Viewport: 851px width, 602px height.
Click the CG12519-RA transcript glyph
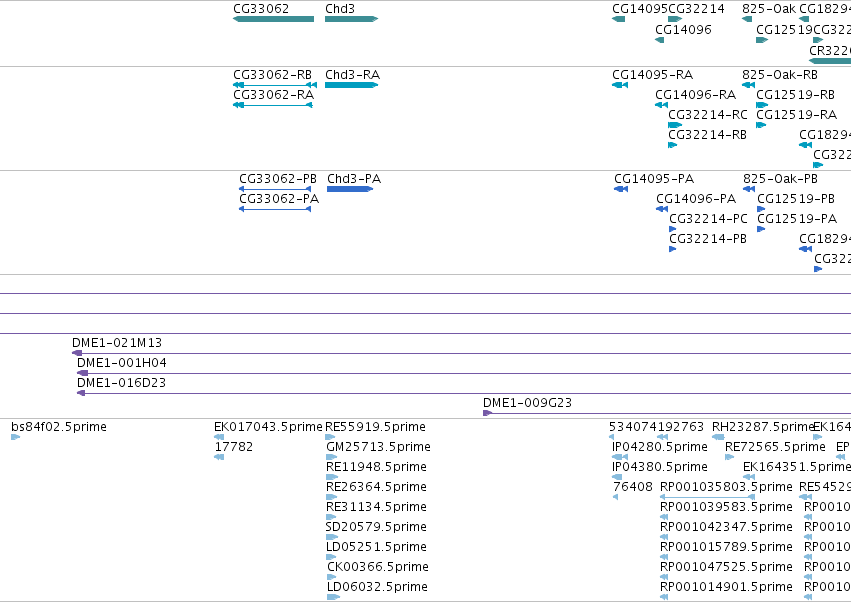coord(761,125)
